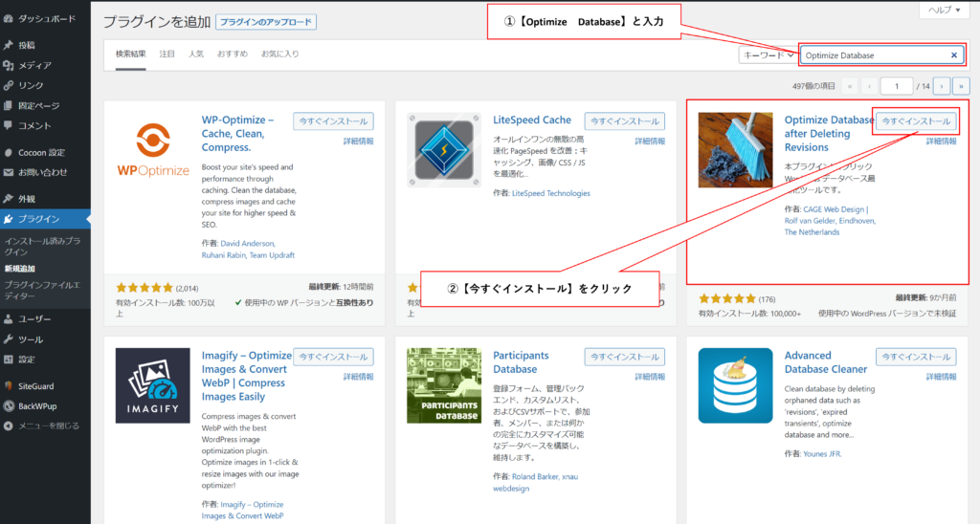The width and height of the screenshot is (980, 524).
Task: Switch to the 注目 featured tab
Action: (x=167, y=54)
